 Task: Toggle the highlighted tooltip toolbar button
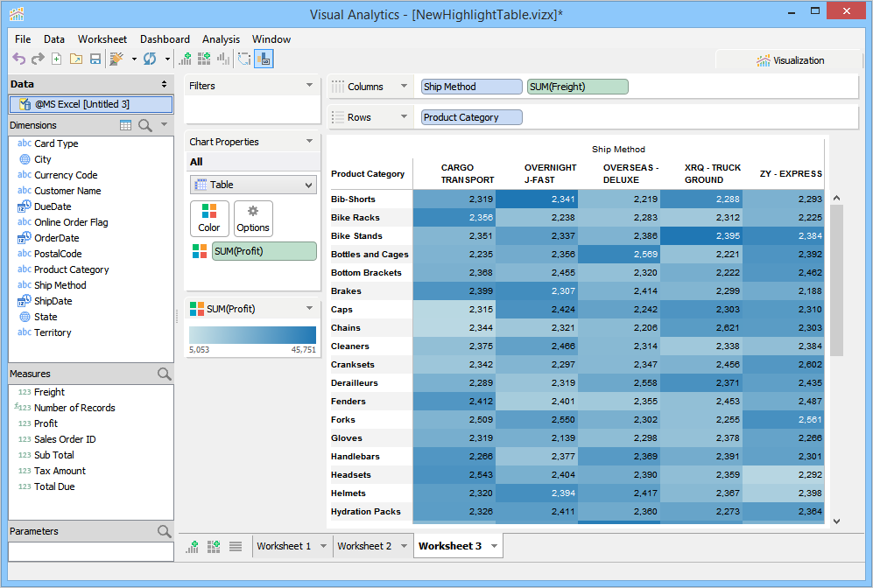pos(264,59)
